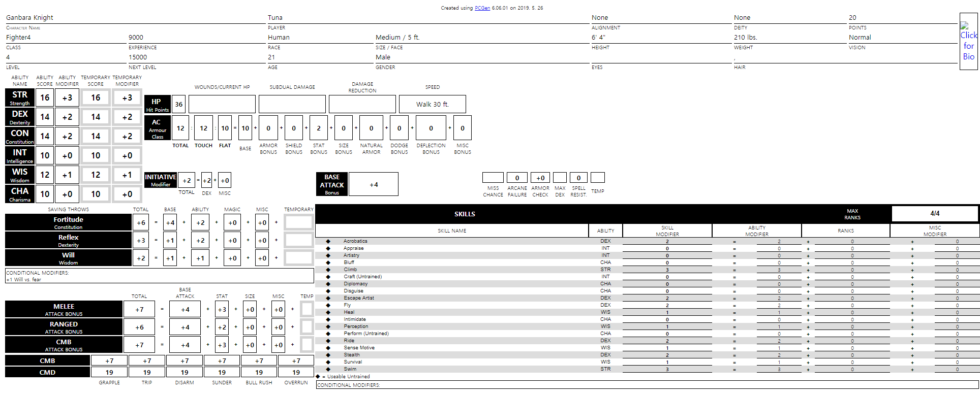Select the Max Ranks 4/4 field

coord(934,214)
